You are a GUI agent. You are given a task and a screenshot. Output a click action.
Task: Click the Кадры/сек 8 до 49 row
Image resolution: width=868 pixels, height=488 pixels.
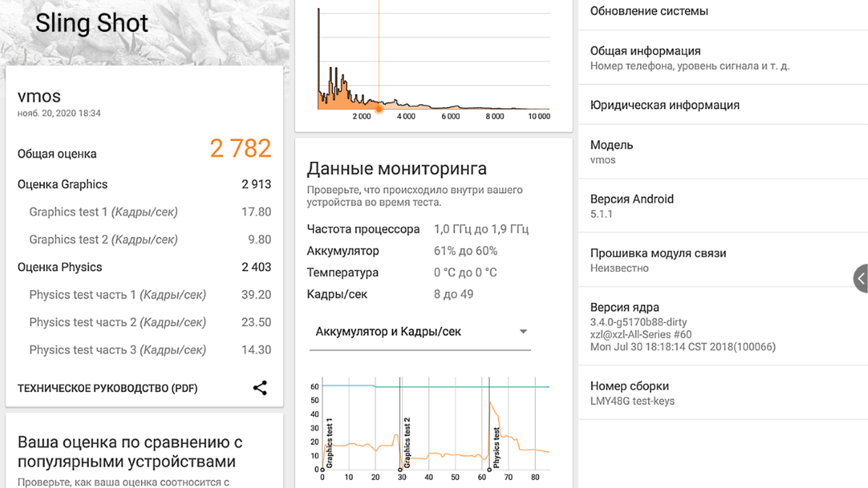coord(391,294)
